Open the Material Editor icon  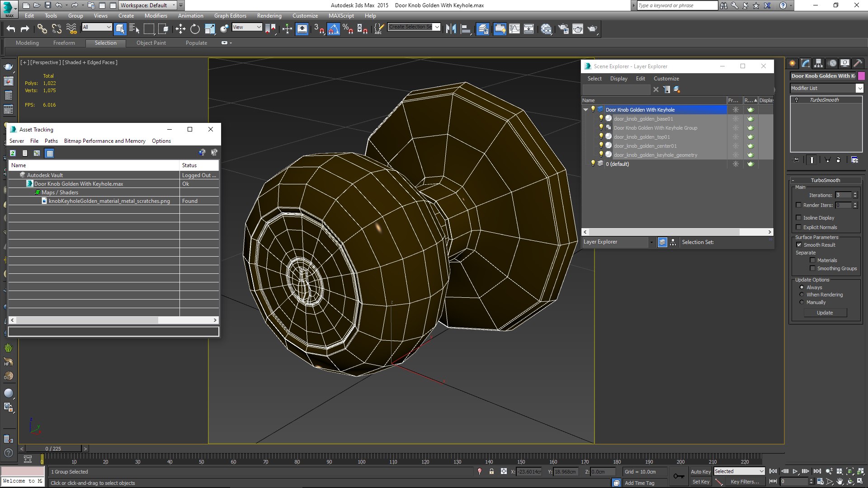click(546, 29)
